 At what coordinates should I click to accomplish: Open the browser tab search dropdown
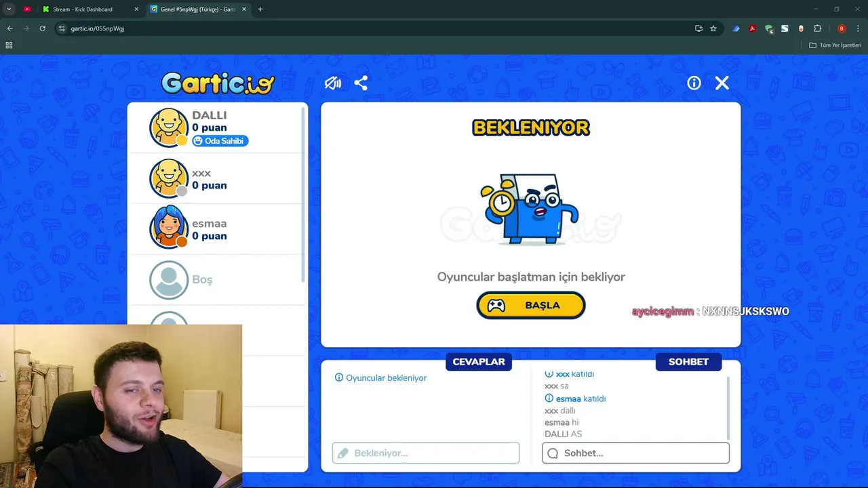point(9,9)
